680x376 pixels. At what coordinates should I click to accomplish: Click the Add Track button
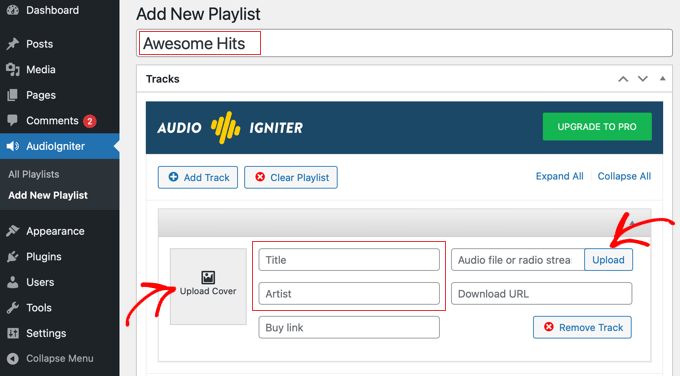click(x=198, y=177)
